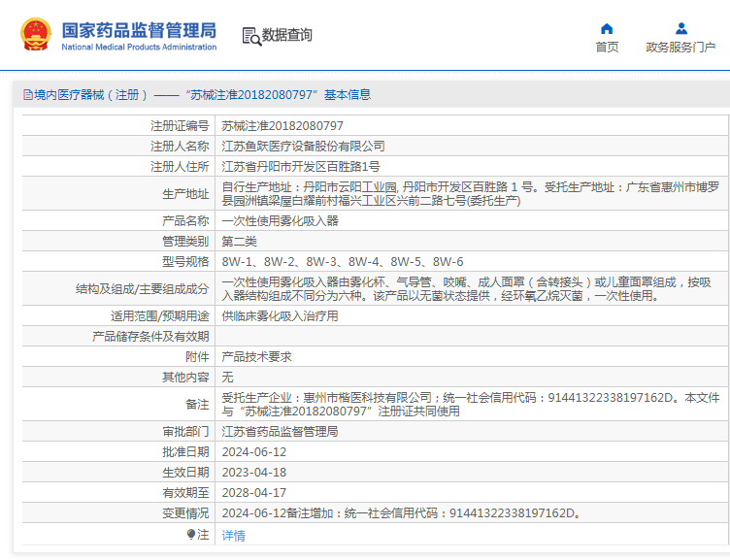Screen dimensions: 730x560
Task: Click effective date 2023-04-18
Action: 253,473
